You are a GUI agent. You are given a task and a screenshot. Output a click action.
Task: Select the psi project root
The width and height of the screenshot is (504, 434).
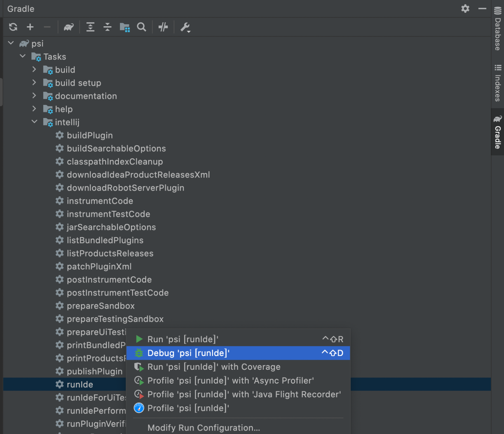[37, 44]
